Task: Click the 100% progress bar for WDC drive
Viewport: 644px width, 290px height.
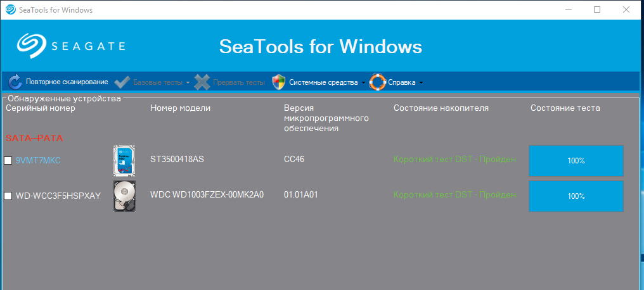Action: [x=576, y=196]
